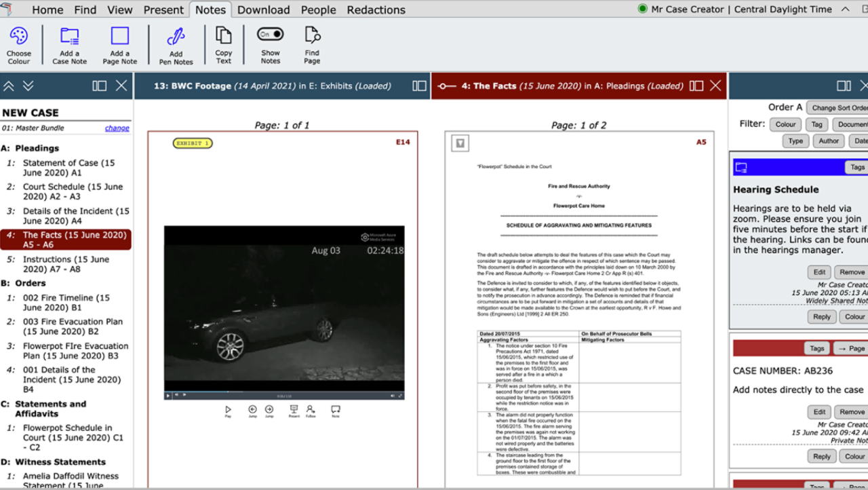Select the Add Pen Notes tool
Screen dimensions: 868x490
176,37
